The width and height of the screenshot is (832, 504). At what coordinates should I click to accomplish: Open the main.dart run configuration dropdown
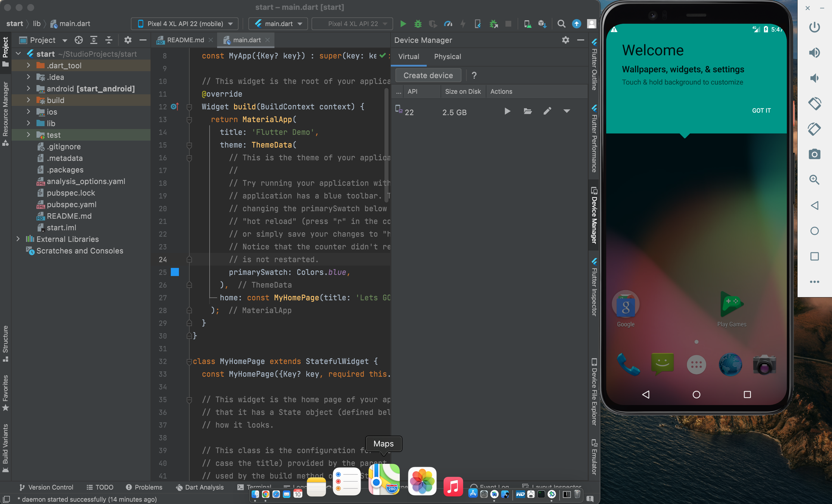[278, 24]
